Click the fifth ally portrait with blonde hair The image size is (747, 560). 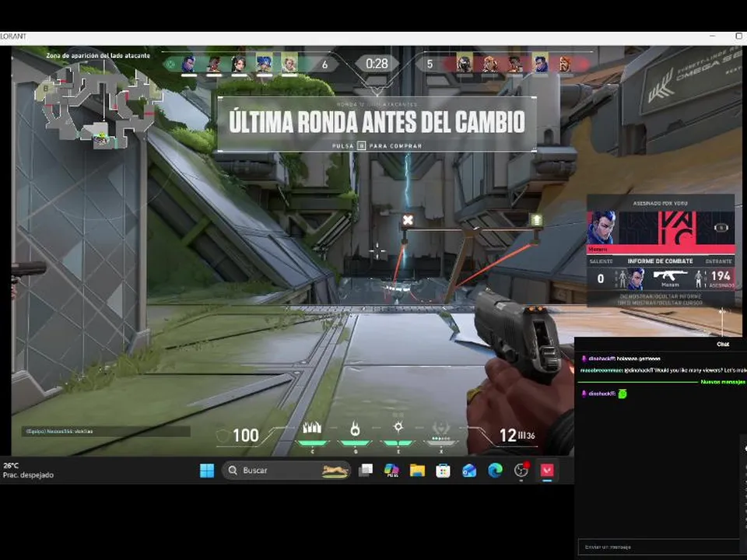tap(289, 64)
